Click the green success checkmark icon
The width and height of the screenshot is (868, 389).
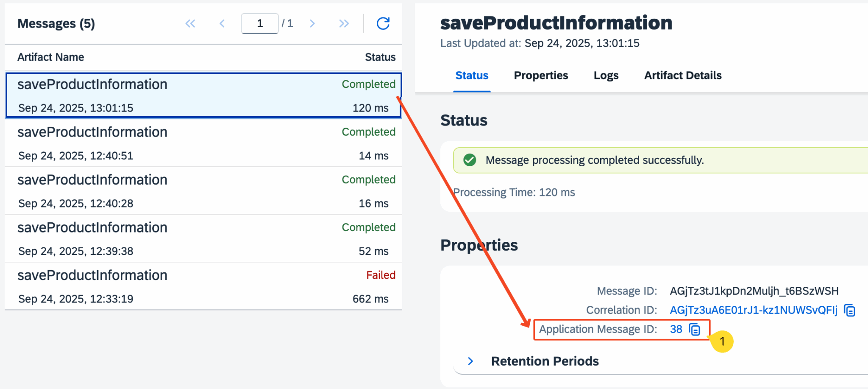(470, 160)
